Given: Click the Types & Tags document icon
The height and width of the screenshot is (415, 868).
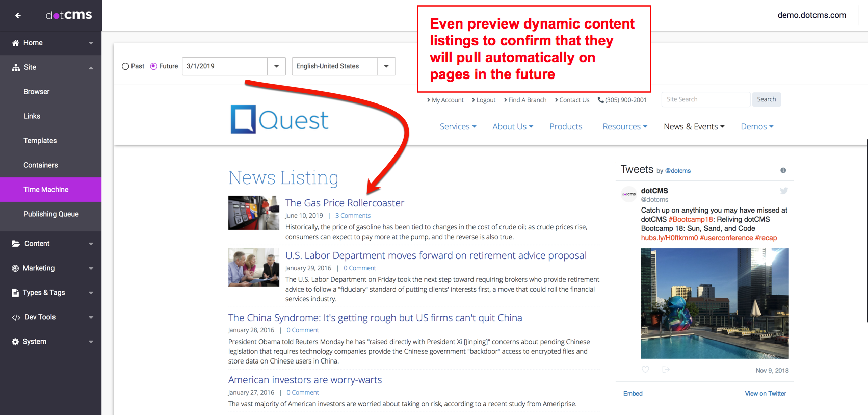Looking at the screenshot, I should pos(15,293).
